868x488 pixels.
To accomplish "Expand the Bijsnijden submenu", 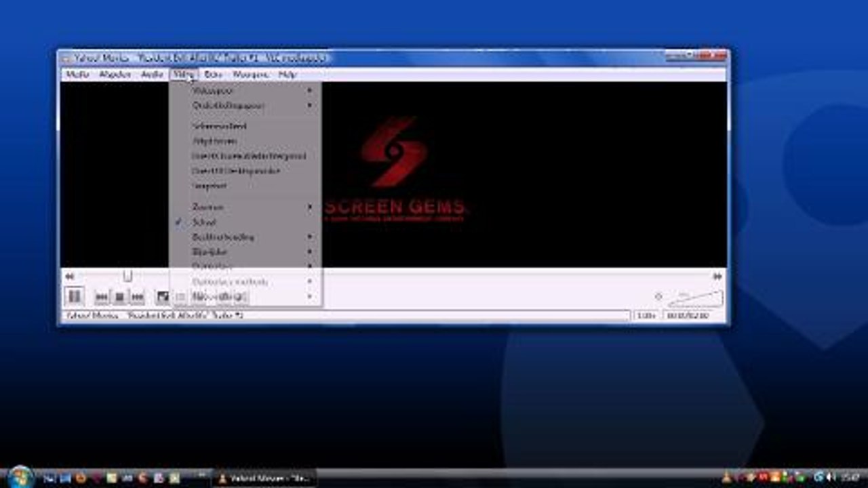I will [245, 251].
